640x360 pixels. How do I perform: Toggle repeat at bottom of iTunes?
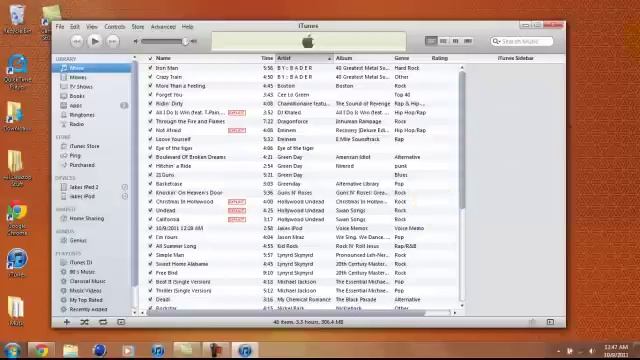[x=103, y=322]
